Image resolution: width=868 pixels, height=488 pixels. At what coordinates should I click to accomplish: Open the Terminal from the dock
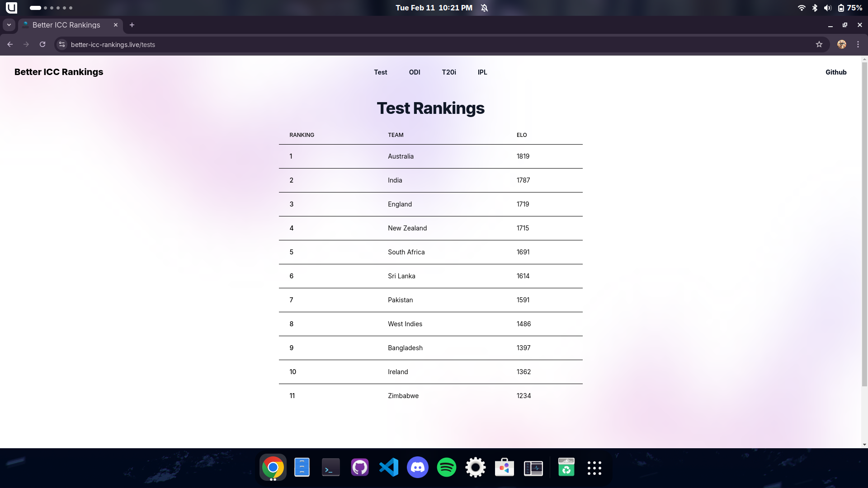point(330,467)
